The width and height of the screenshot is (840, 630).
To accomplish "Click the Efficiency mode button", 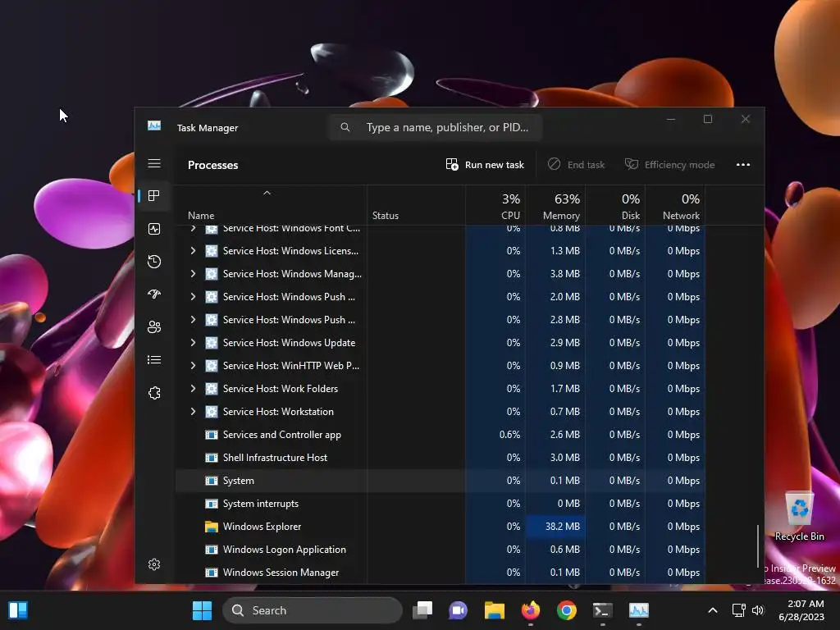I will click(x=669, y=164).
